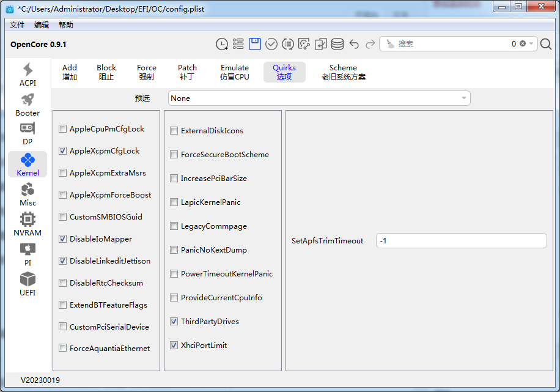Viewport: 560px width, 392px height.
Task: Click the validate checkmark circle icon
Action: pyautogui.click(x=271, y=44)
